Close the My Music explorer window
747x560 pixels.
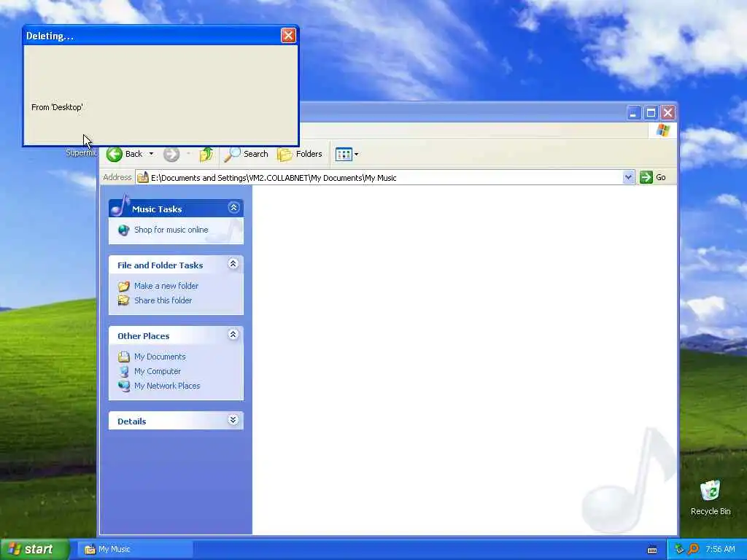point(668,113)
